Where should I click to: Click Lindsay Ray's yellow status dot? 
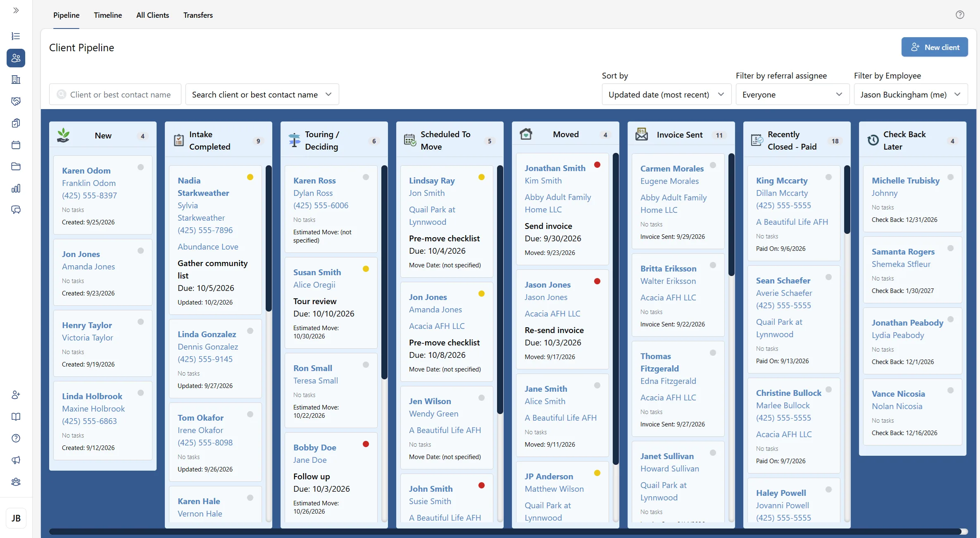481,177
